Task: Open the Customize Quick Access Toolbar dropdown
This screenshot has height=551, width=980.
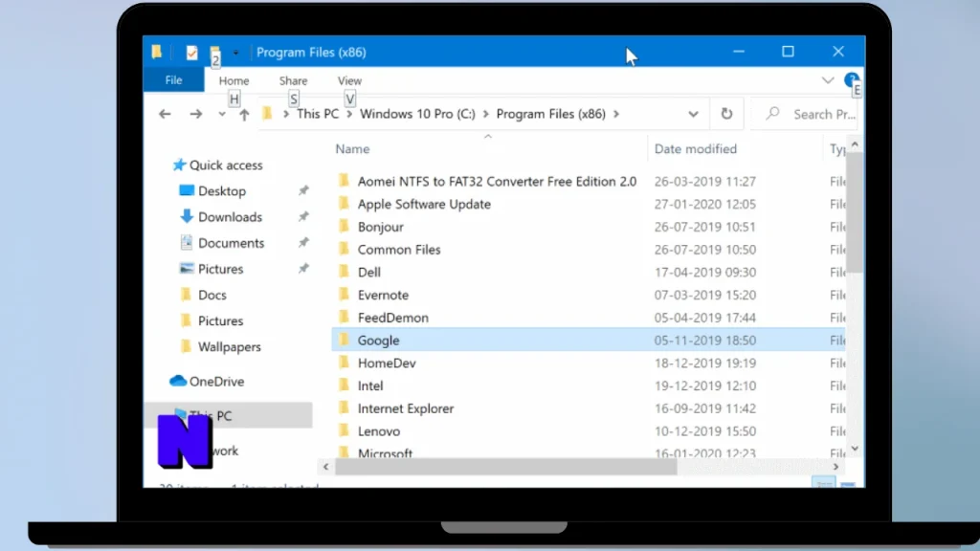Action: click(235, 53)
